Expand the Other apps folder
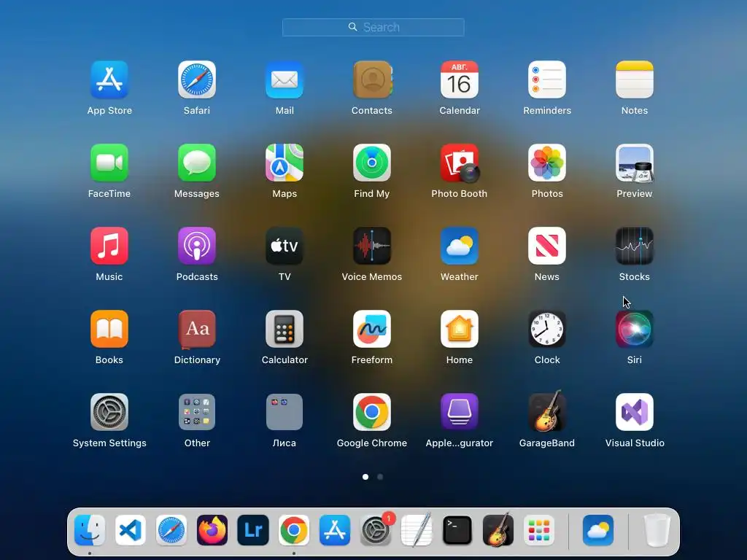 [x=197, y=412]
